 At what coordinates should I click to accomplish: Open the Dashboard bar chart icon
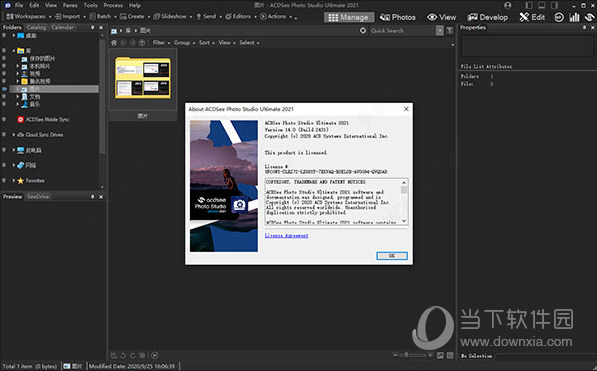tap(574, 17)
